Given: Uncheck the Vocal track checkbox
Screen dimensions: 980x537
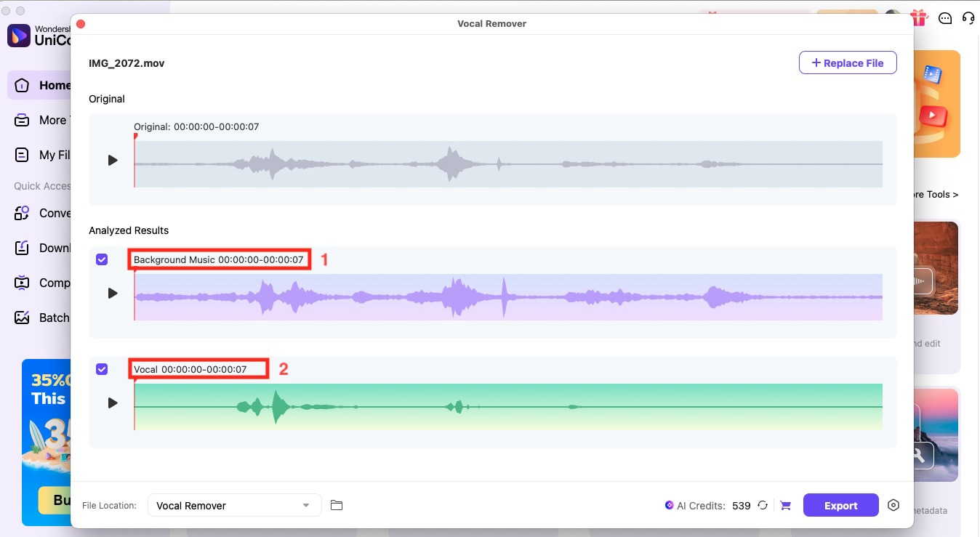Looking at the screenshot, I should (102, 369).
